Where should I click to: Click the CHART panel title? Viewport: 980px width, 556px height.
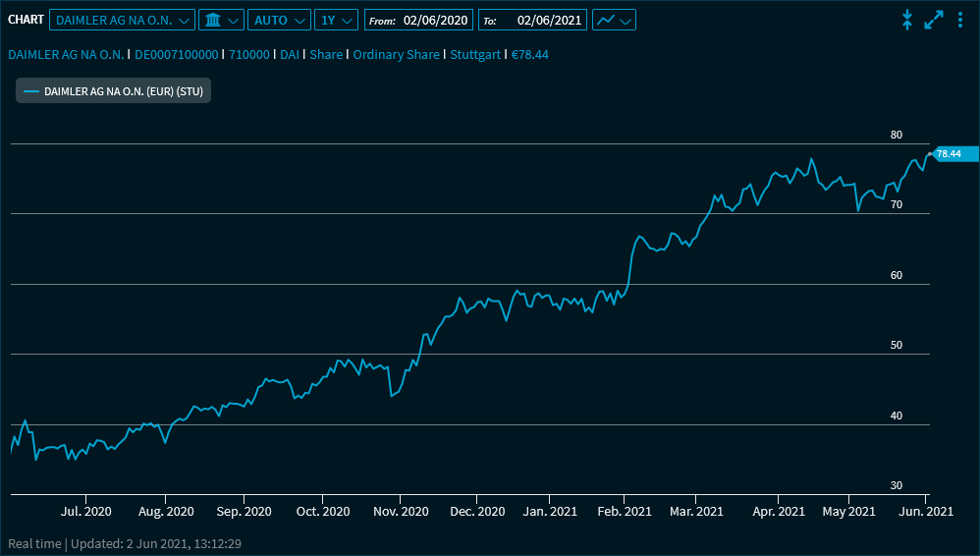click(x=26, y=20)
